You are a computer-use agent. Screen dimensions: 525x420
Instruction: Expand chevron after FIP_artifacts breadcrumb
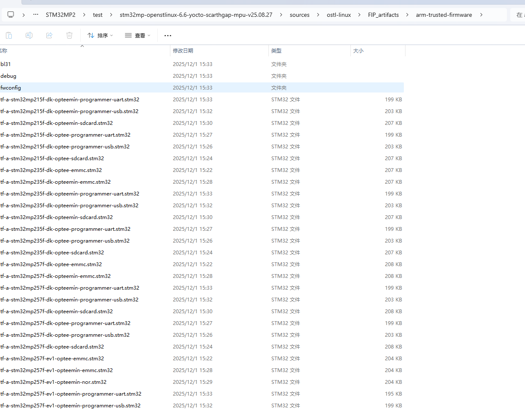pyautogui.click(x=407, y=15)
